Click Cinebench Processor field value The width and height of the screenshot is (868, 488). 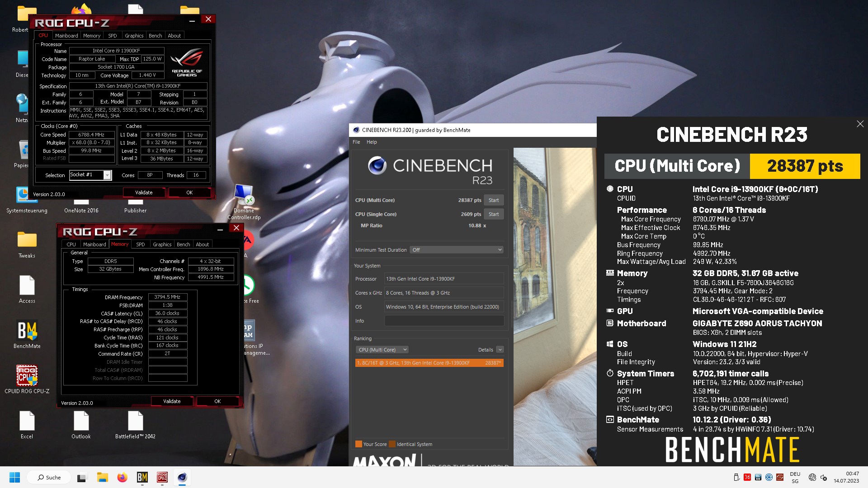tap(444, 279)
